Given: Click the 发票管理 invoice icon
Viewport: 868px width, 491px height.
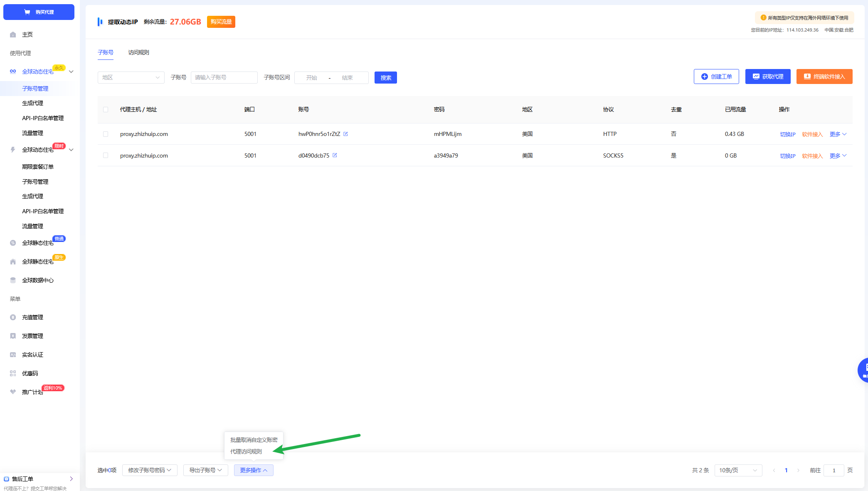Looking at the screenshot, I should pos(13,336).
